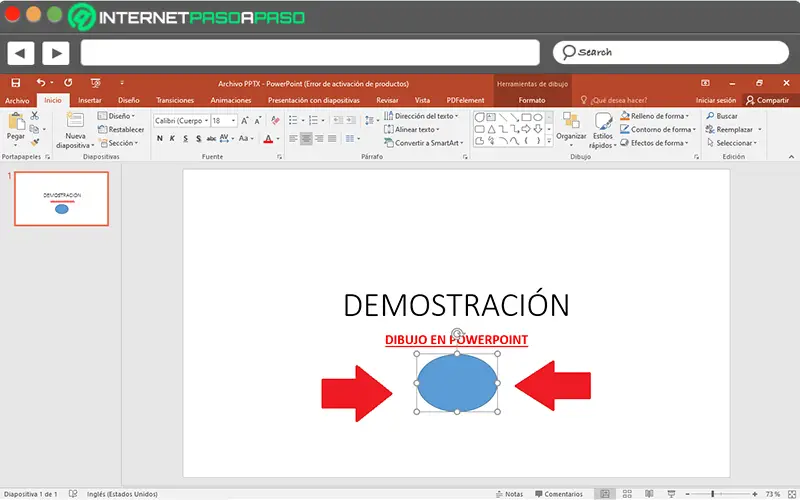Enable center text alignment
The width and height of the screenshot is (800, 500).
pyautogui.click(x=306, y=139)
